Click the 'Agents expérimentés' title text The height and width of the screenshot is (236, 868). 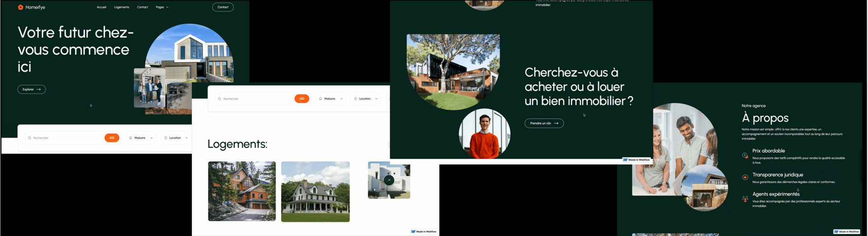point(776,194)
